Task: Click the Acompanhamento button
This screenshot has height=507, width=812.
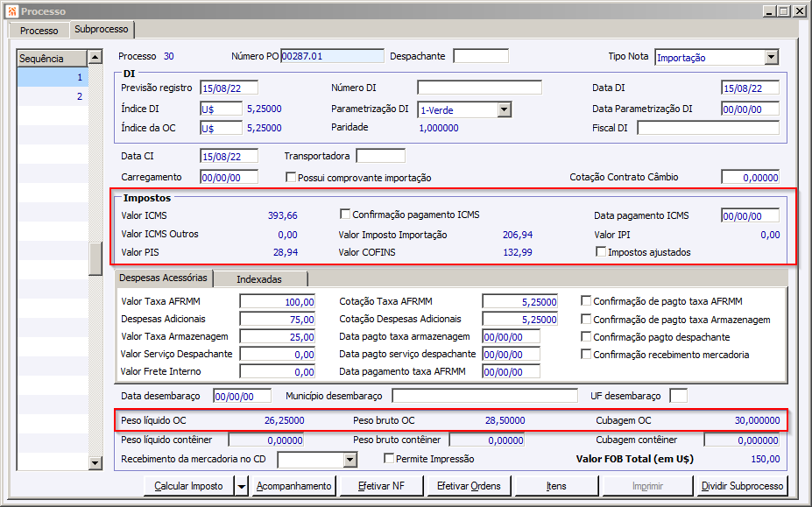Action: pos(293,486)
